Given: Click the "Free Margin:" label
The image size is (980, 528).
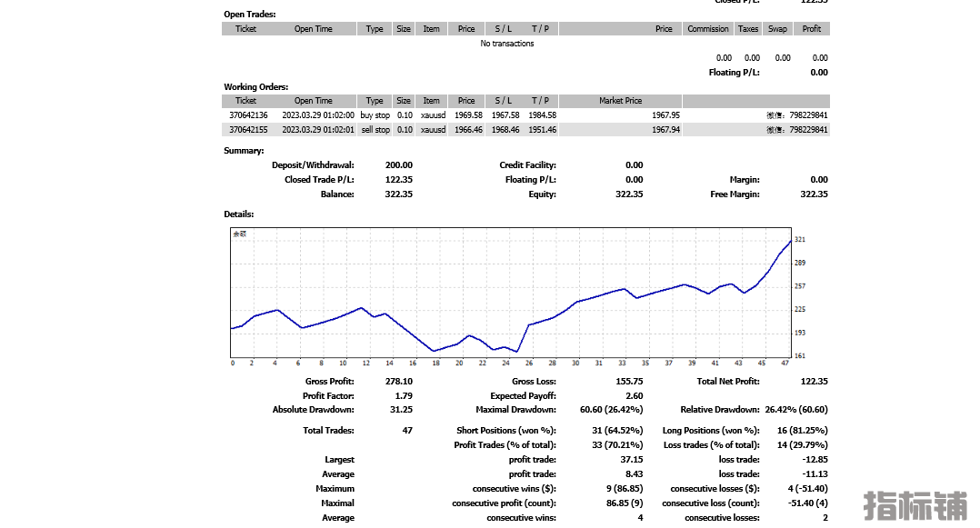Looking at the screenshot, I should point(735,194).
